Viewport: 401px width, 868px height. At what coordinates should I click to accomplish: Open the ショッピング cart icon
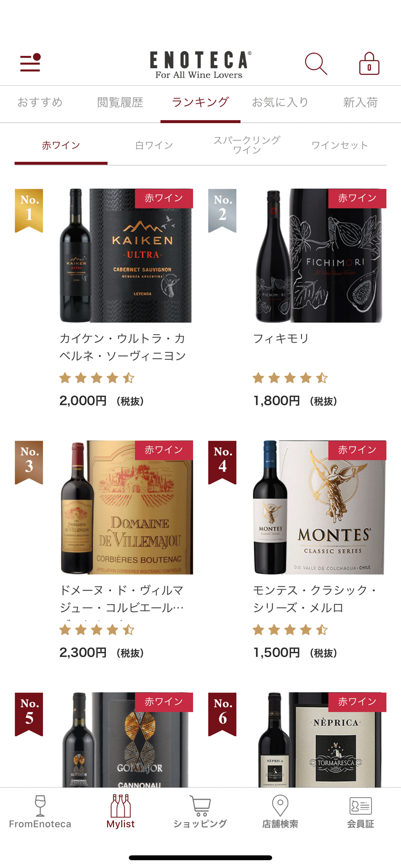[200, 806]
